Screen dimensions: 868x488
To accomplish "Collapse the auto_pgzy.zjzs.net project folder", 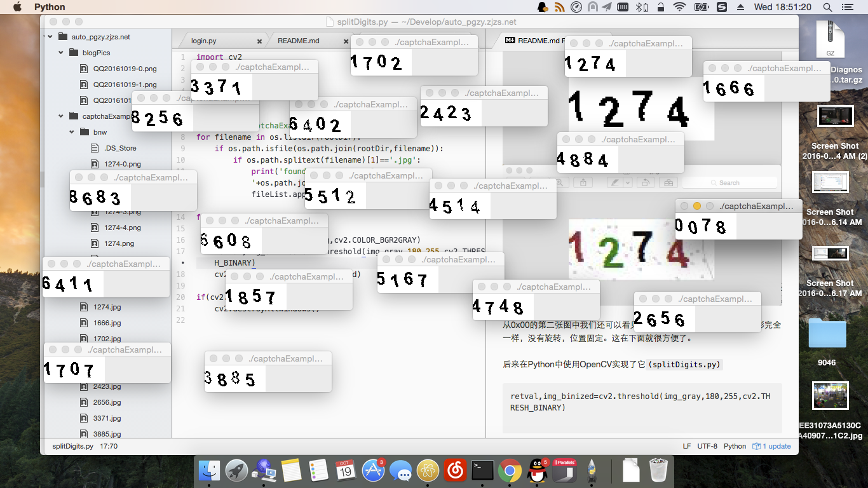I will point(50,37).
